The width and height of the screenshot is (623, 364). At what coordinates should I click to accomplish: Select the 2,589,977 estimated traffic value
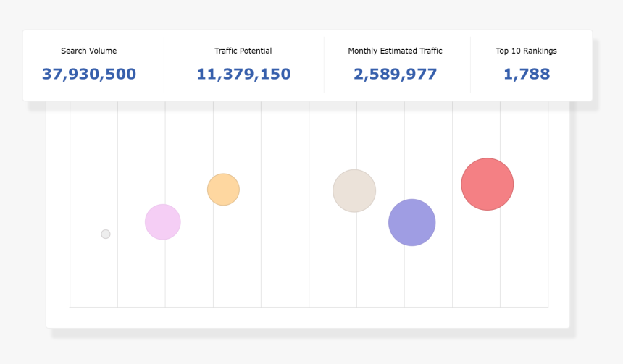tap(395, 74)
